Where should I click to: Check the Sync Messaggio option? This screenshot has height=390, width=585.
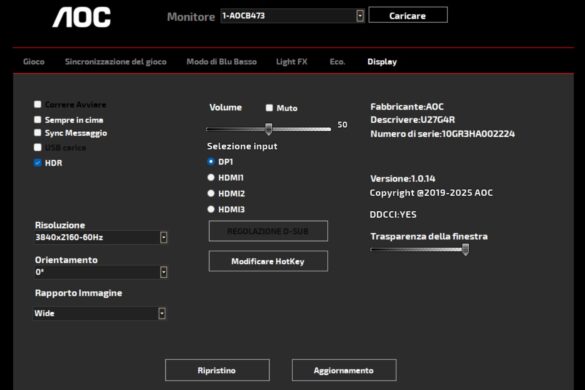38,133
